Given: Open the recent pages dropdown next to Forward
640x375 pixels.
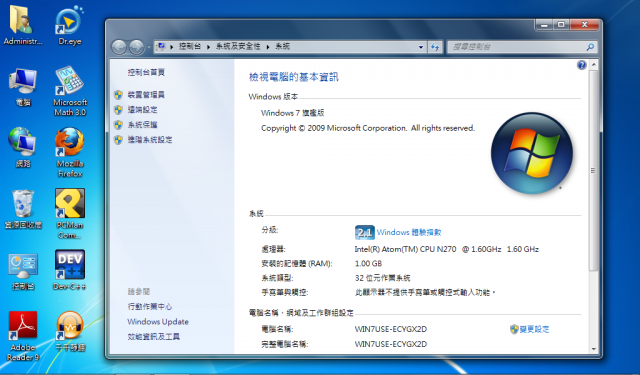Looking at the screenshot, I should pyautogui.click(x=149, y=47).
